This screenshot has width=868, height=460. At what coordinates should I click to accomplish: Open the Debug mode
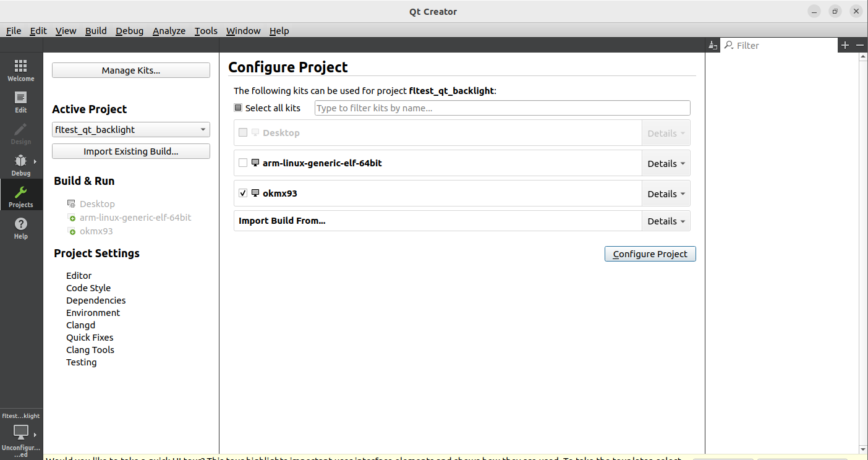click(x=21, y=164)
